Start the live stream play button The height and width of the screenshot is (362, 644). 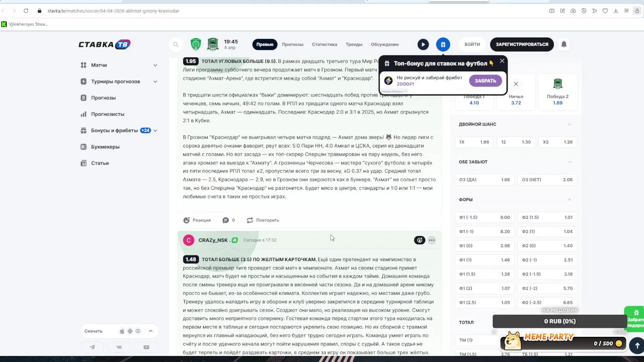pyautogui.click(x=423, y=44)
